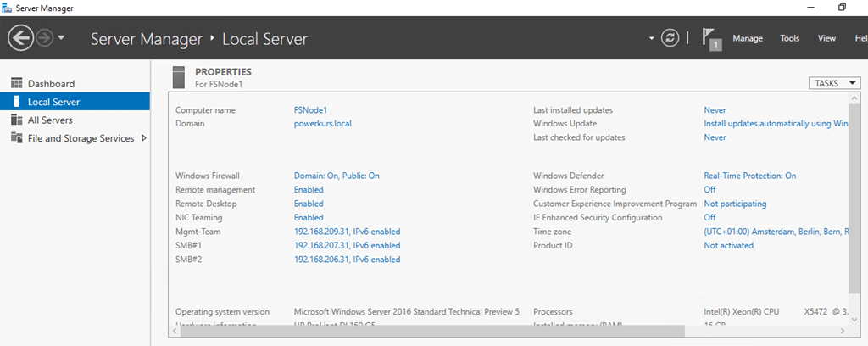Click Remote Desktop Enabled link
The width and height of the screenshot is (868, 346).
(309, 204)
